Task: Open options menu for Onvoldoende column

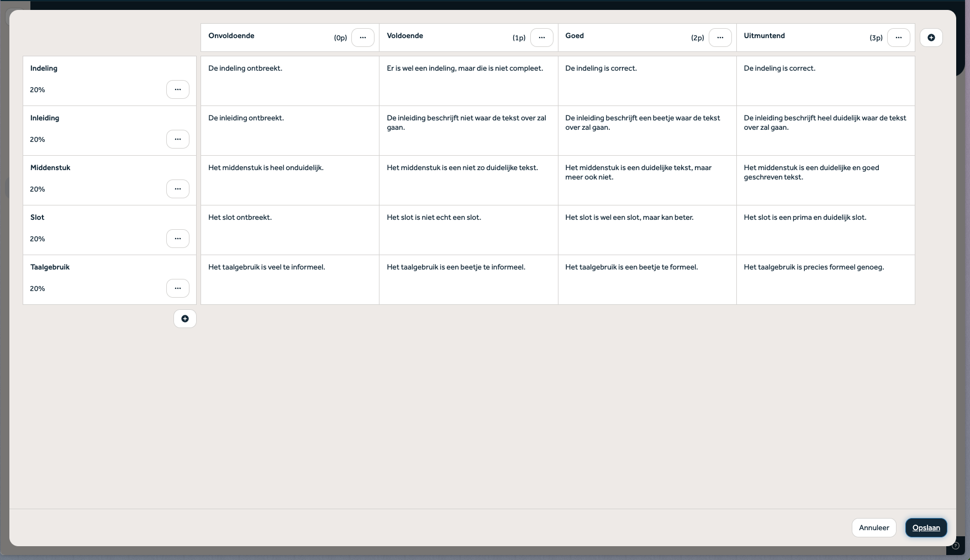Action: tap(363, 38)
